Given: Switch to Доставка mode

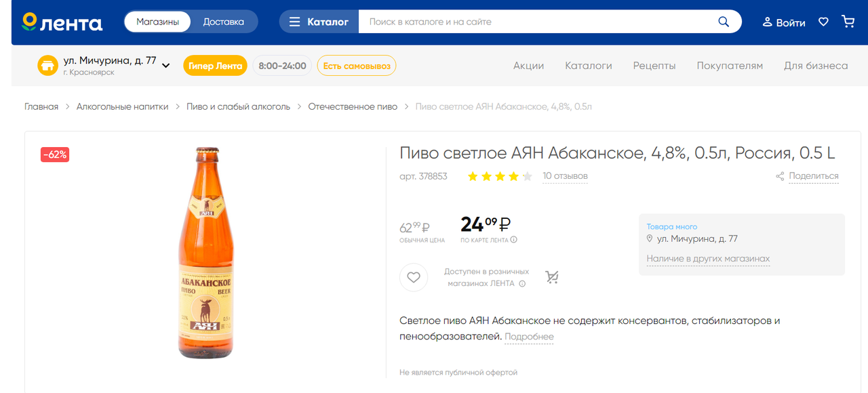Looking at the screenshot, I should (x=223, y=22).
